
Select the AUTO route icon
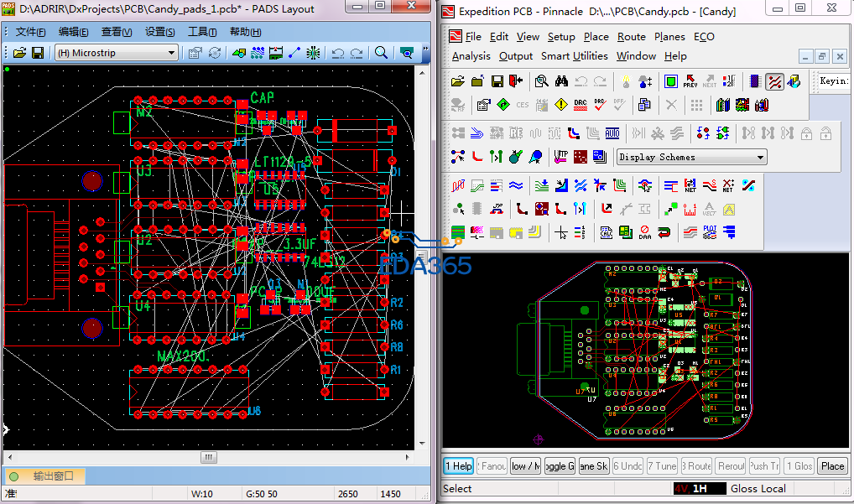pyautogui.click(x=612, y=133)
